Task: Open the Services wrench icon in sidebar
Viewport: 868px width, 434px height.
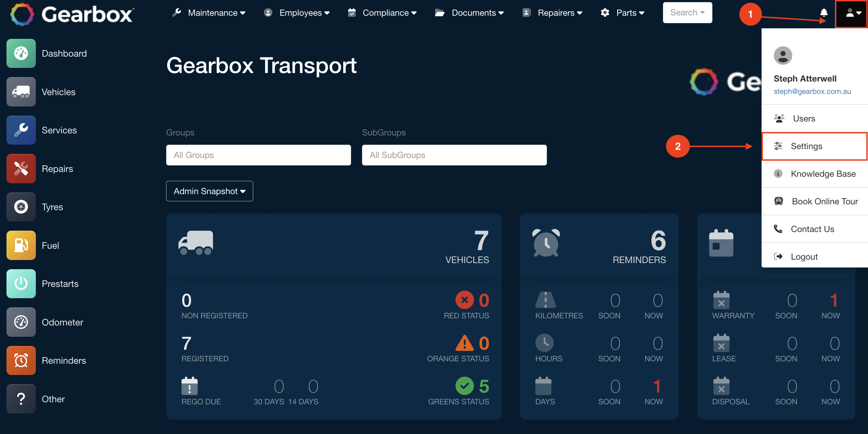Action: point(21,130)
